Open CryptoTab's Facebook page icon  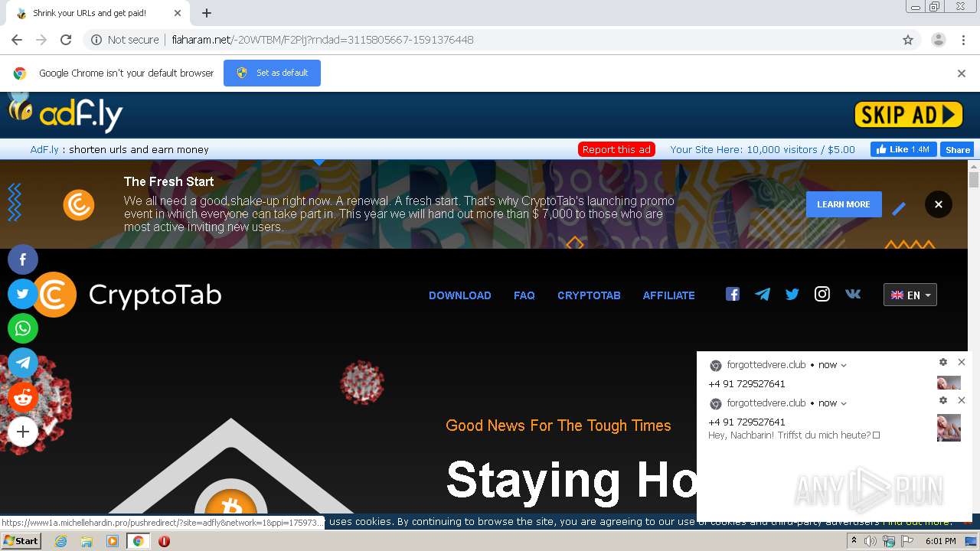[733, 294]
